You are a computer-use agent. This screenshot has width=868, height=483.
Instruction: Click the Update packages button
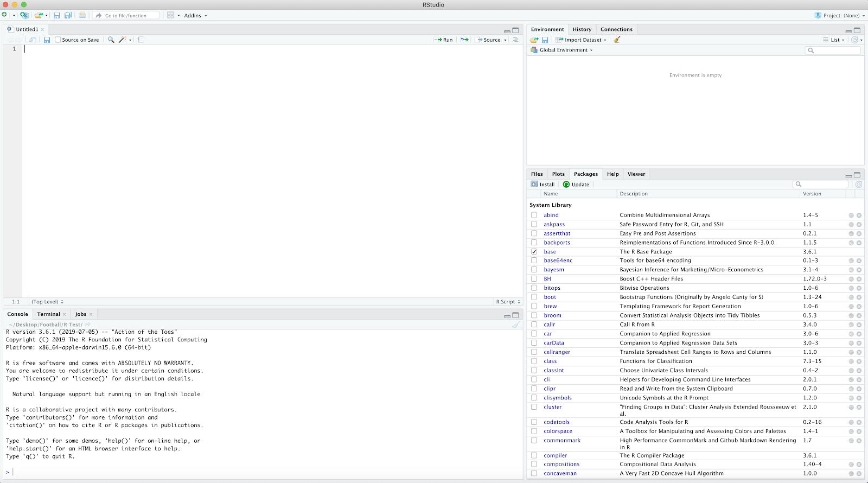pos(576,185)
